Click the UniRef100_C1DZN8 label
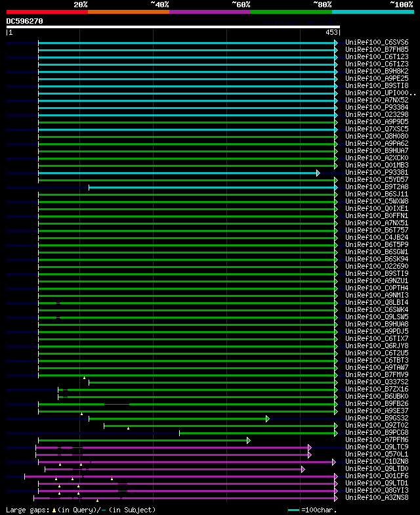Screen dimensions: 420x515 click(x=377, y=461)
